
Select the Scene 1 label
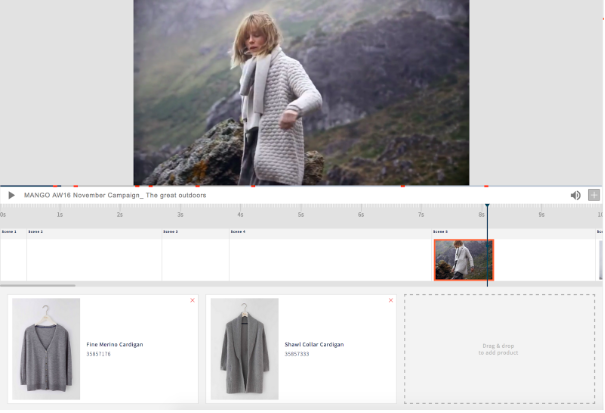(9, 232)
